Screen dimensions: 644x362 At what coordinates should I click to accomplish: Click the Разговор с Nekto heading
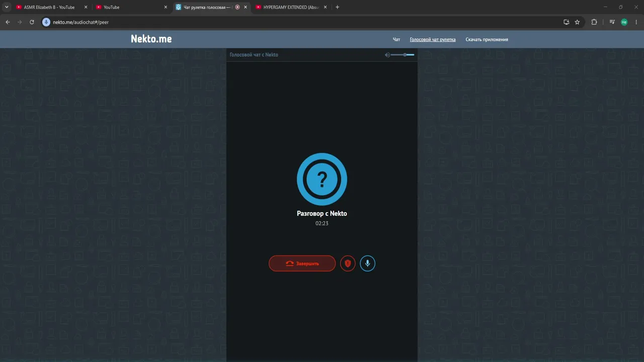[x=322, y=214]
